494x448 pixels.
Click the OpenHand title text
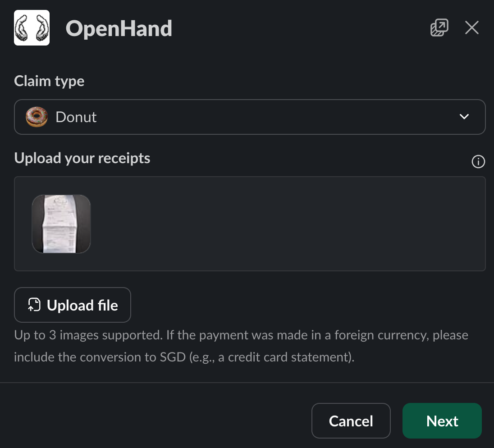[x=119, y=27]
